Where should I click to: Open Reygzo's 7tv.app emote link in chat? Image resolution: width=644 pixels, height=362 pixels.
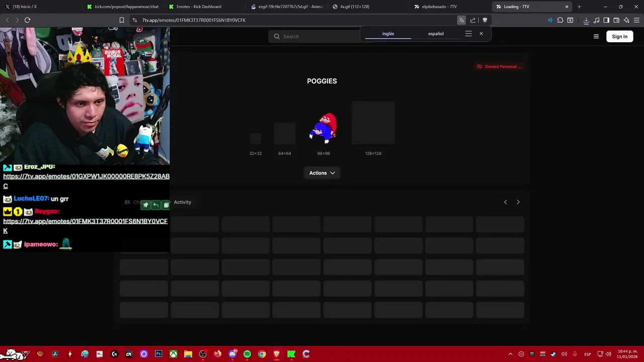[x=85, y=226]
